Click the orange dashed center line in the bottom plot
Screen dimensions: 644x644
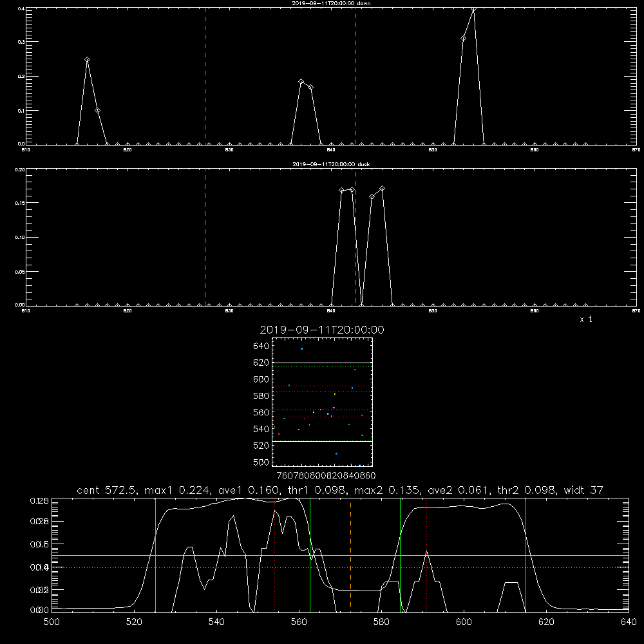tap(350, 554)
